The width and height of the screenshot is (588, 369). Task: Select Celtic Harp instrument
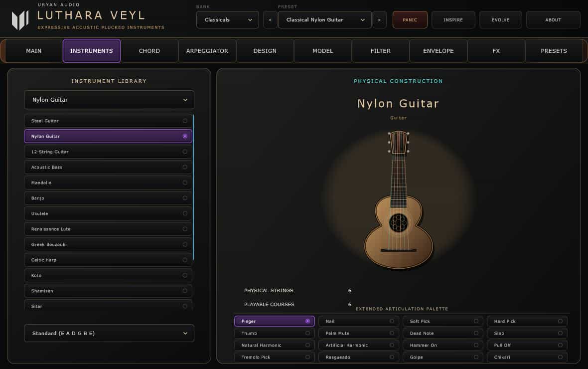tap(108, 260)
